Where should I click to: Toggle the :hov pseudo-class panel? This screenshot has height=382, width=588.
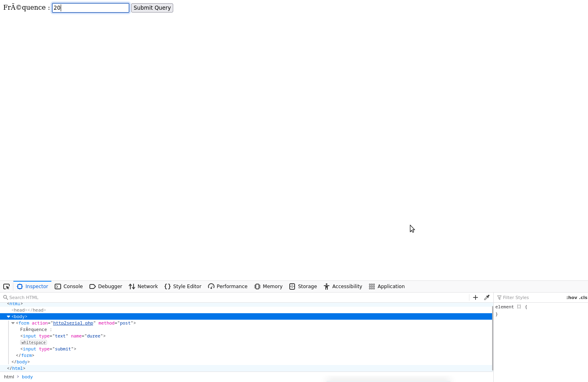571,297
